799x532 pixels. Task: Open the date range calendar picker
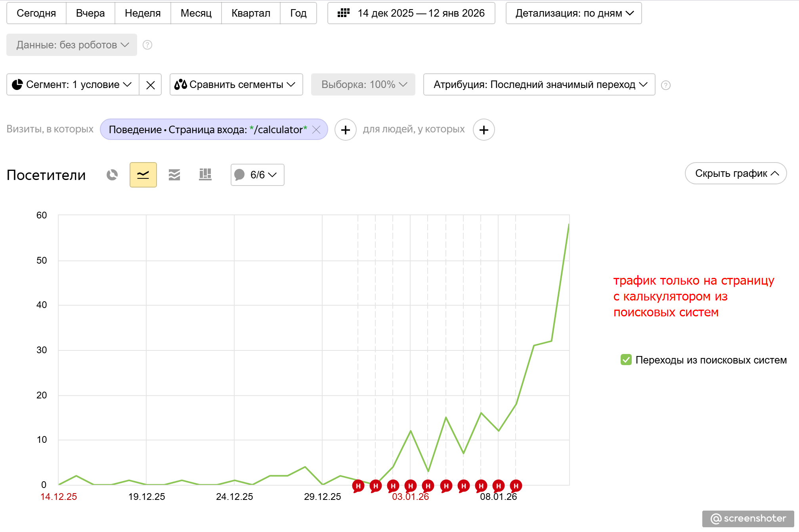411,13
